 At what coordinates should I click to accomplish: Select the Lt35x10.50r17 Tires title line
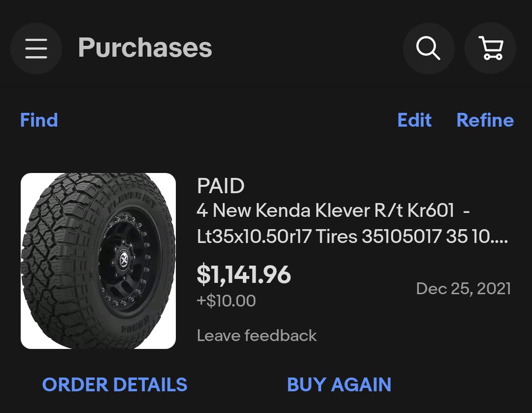[352, 236]
